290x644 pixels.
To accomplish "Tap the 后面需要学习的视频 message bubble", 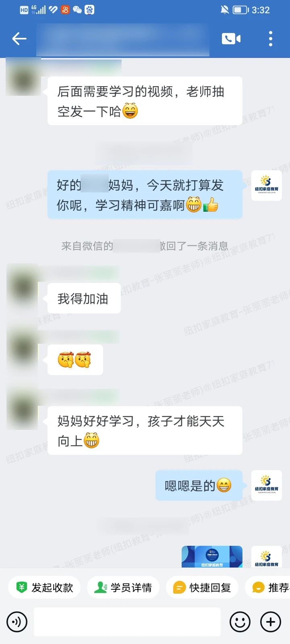I will click(x=145, y=101).
